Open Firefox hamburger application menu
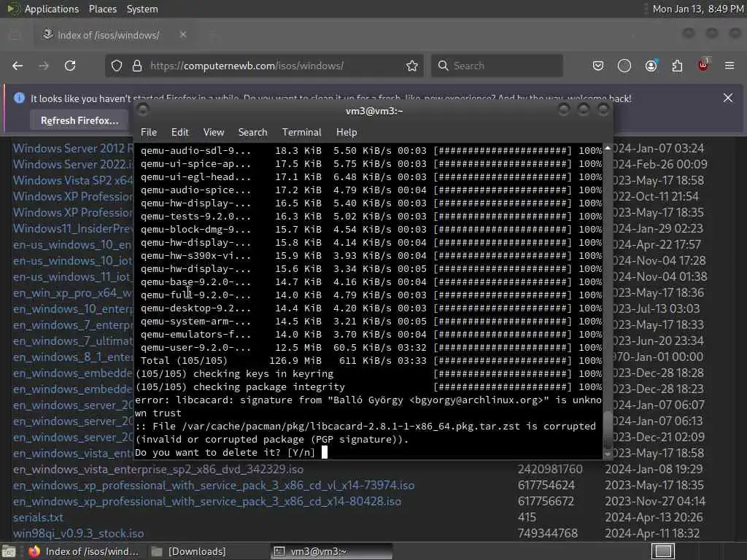 pyautogui.click(x=729, y=66)
